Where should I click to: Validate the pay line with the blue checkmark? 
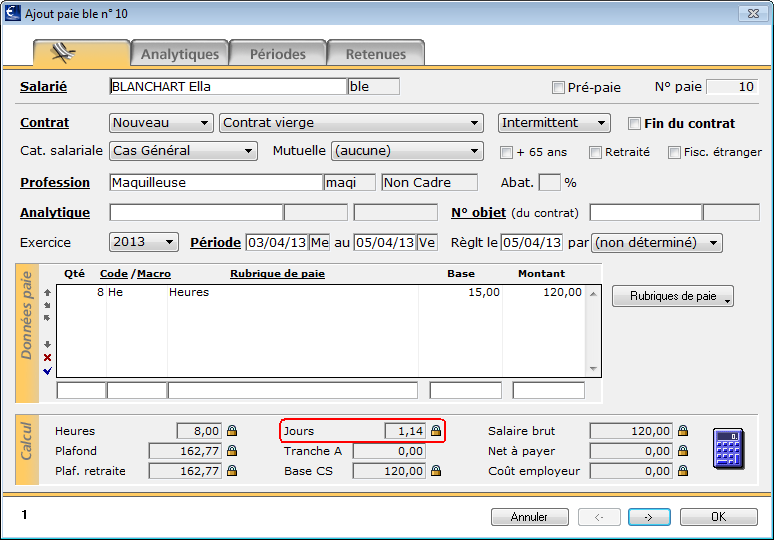(47, 371)
